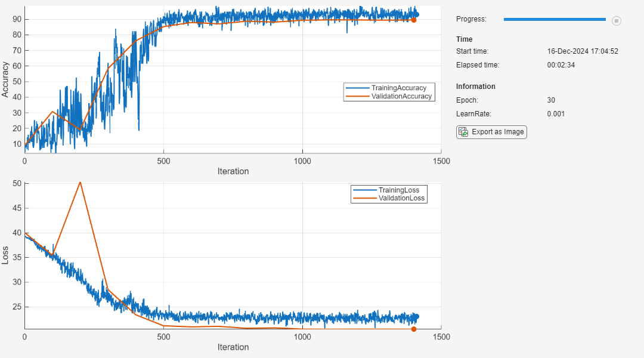This screenshot has width=644, height=358.
Task: Click the final validation accuracy marker dot
Action: [414, 20]
